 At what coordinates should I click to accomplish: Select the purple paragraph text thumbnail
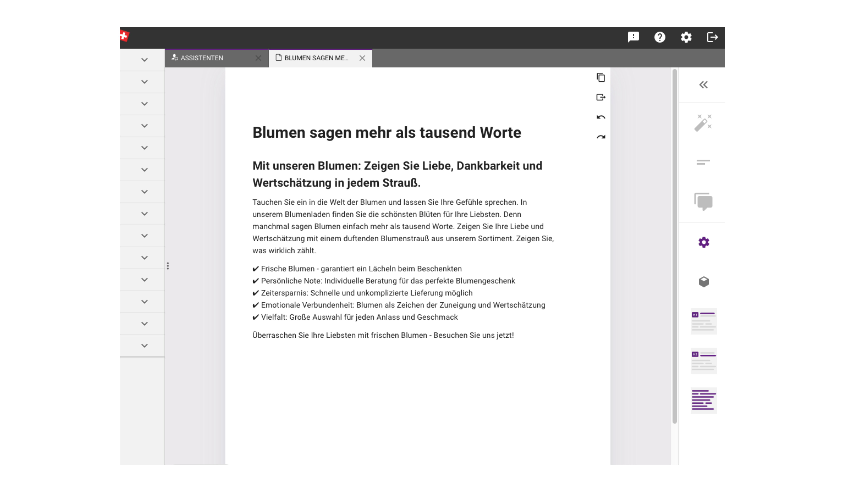(x=704, y=400)
